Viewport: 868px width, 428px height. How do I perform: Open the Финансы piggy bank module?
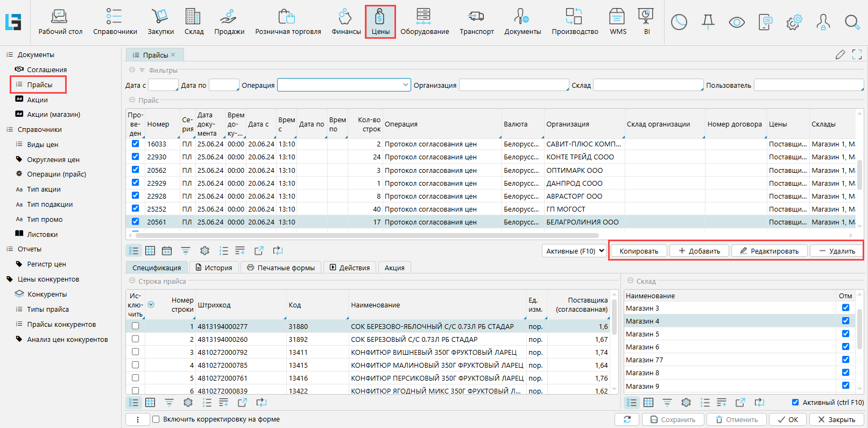point(346,22)
